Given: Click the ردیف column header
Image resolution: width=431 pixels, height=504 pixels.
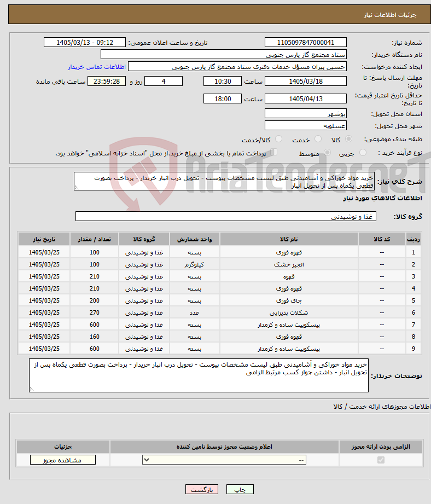Looking at the screenshot, I should (x=413, y=239).
